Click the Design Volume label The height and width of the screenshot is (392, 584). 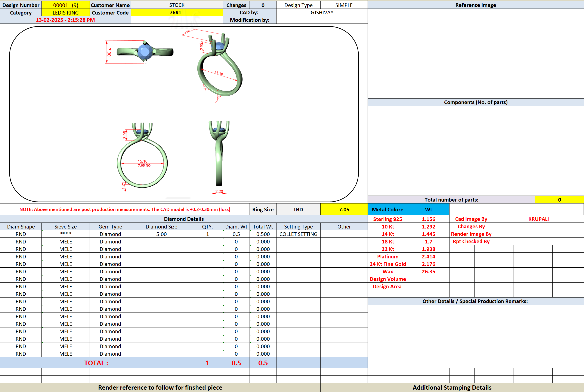pos(388,279)
